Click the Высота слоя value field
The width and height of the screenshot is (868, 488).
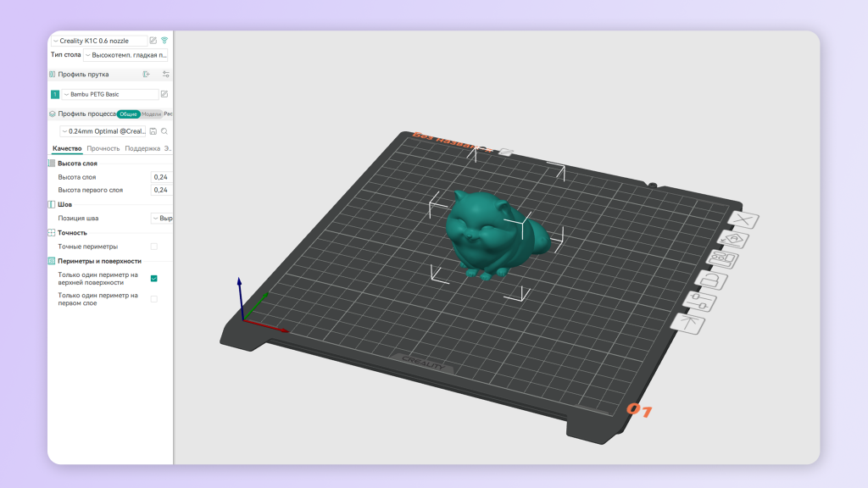(x=162, y=177)
